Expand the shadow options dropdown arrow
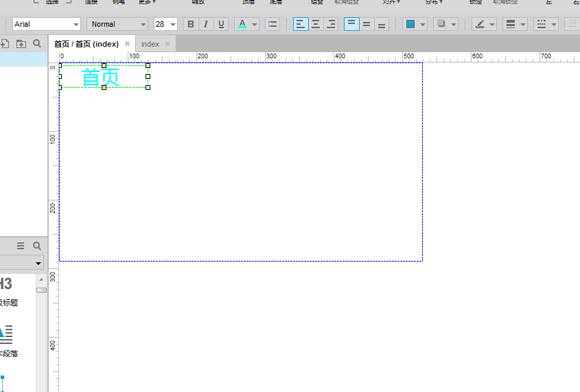Image resolution: width=580 pixels, height=392 pixels. pyautogui.click(x=454, y=25)
